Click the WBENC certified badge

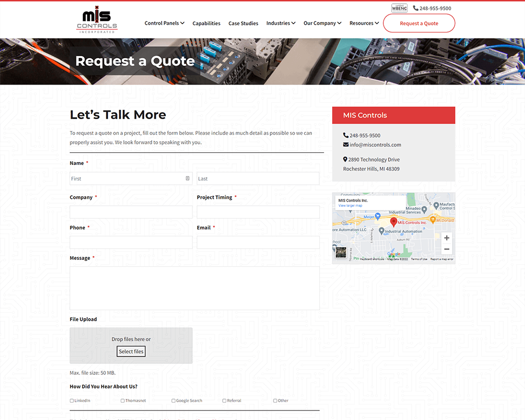[399, 7]
